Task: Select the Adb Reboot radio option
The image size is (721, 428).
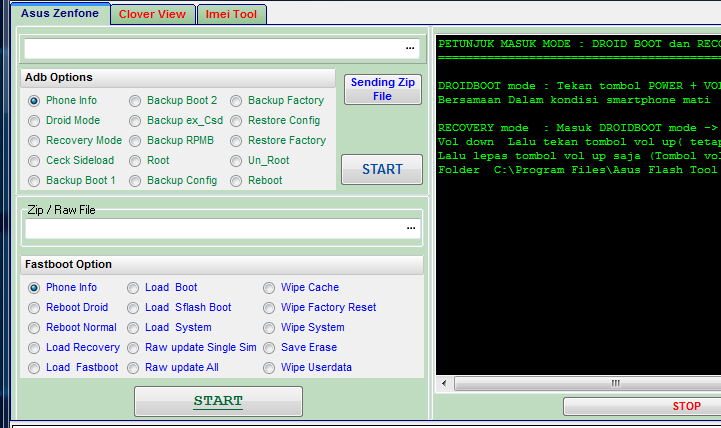Action: pos(236,181)
